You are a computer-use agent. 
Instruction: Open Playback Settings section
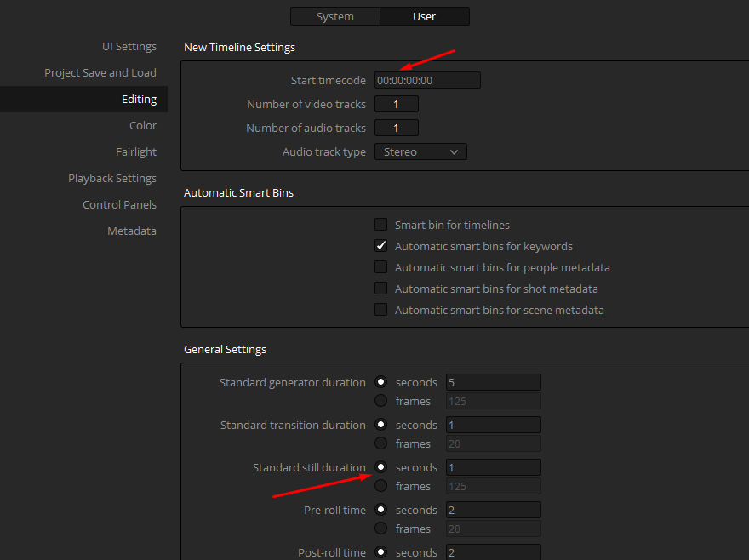pos(112,178)
